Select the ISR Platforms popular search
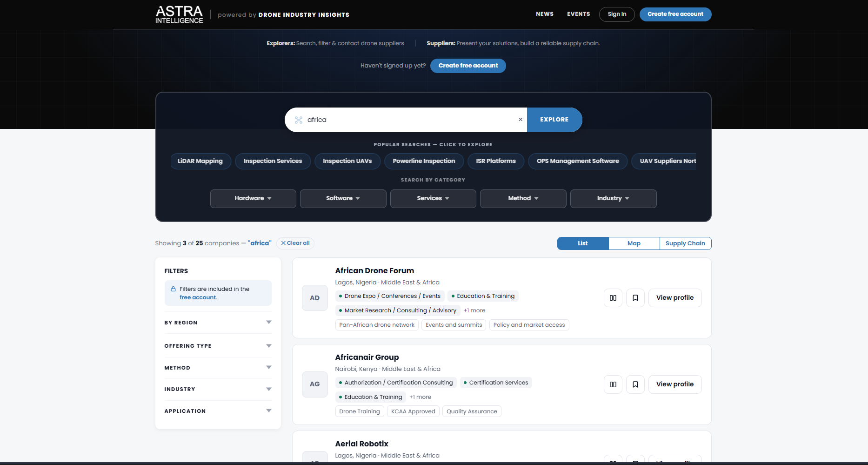This screenshot has height=465, width=868. click(496, 161)
